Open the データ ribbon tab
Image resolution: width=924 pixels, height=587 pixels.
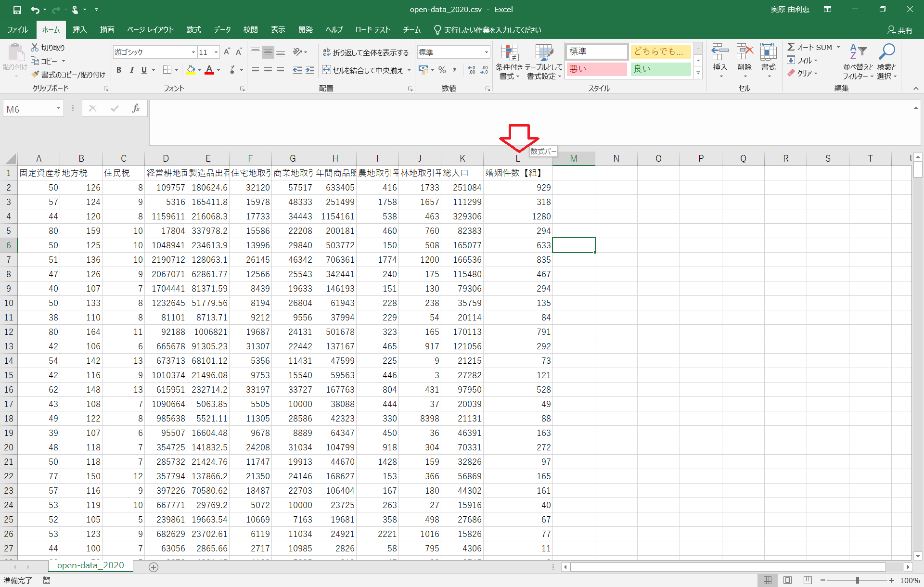pyautogui.click(x=222, y=30)
